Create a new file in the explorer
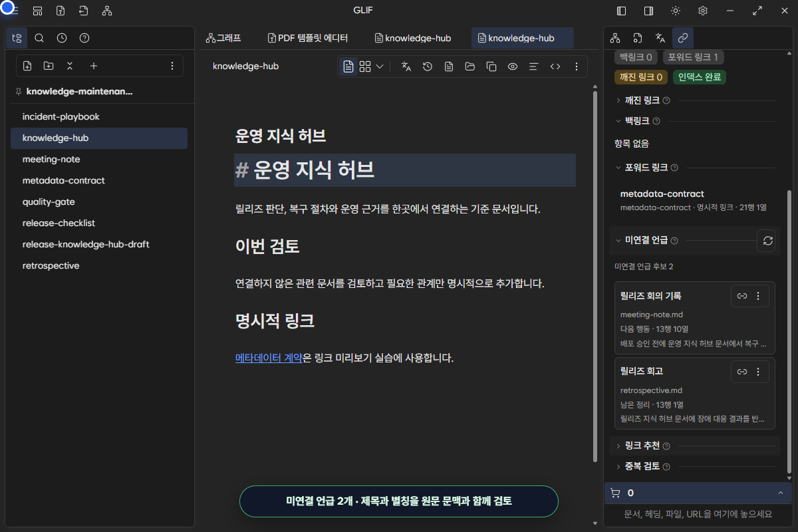This screenshot has width=798, height=532. tap(27, 66)
